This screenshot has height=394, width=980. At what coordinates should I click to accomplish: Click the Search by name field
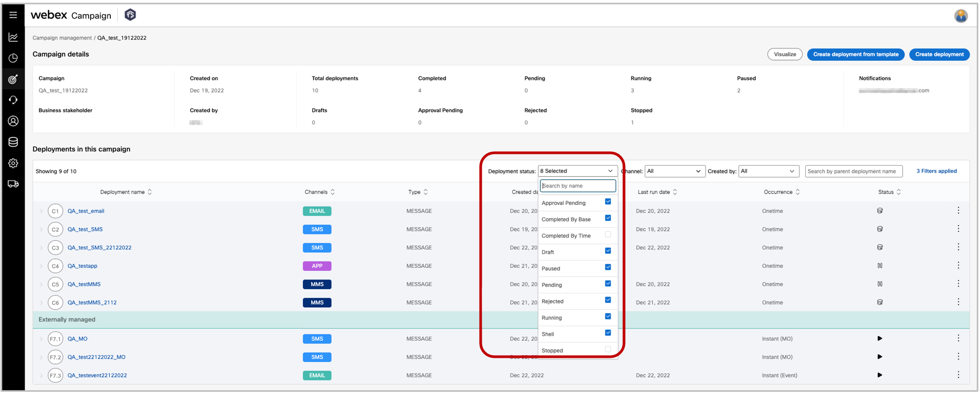click(x=578, y=186)
